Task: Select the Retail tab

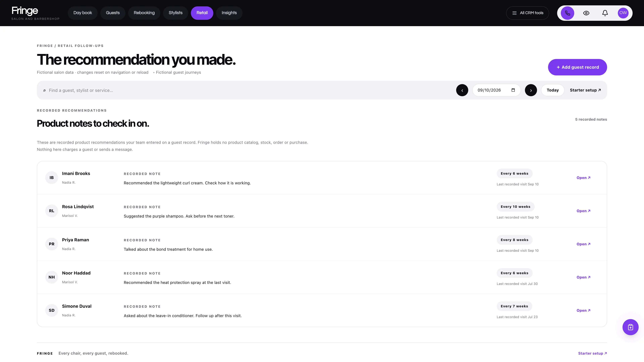Action: pos(202,13)
